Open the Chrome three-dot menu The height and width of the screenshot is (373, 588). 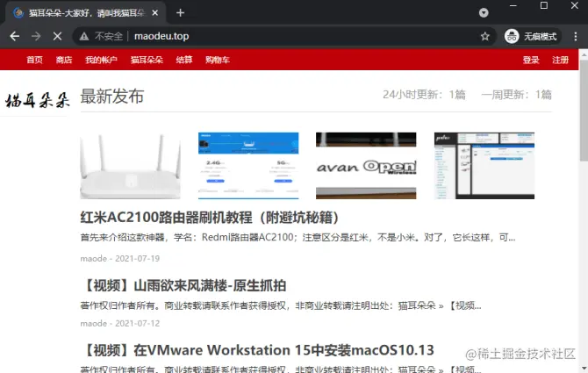point(576,36)
